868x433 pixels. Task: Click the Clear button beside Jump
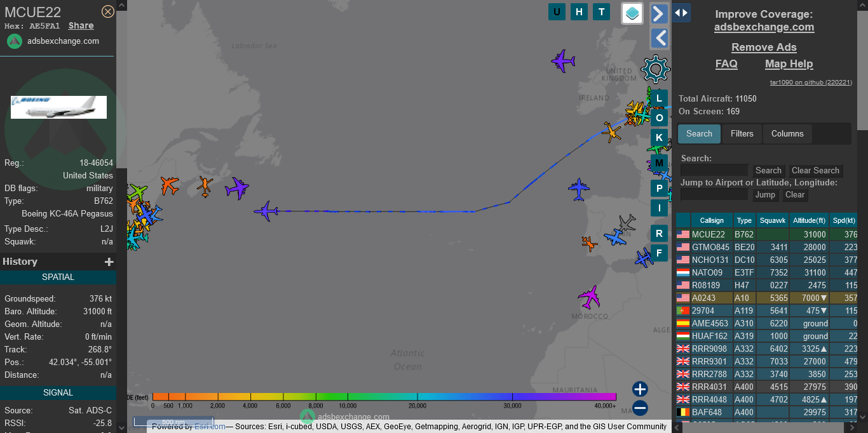[795, 194]
